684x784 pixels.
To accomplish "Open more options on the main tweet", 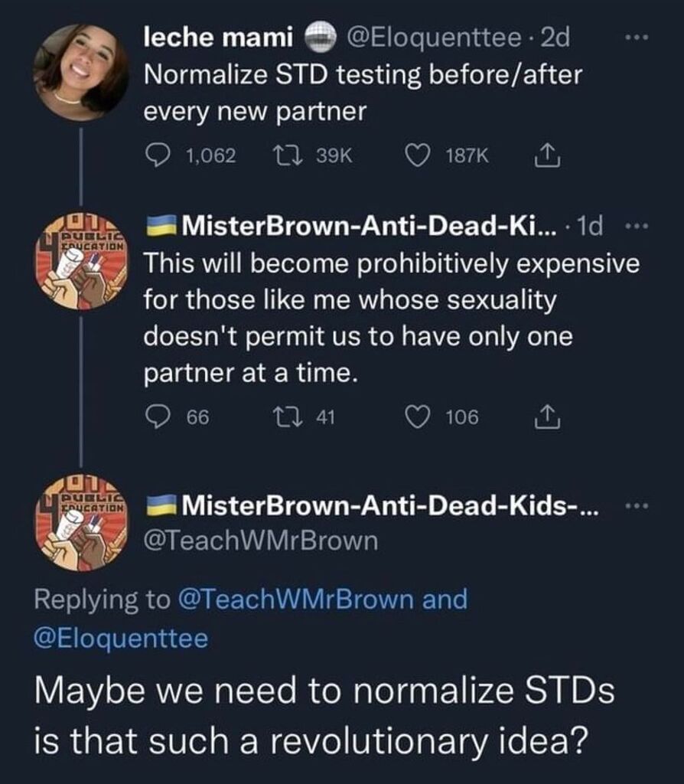I will tap(636, 507).
